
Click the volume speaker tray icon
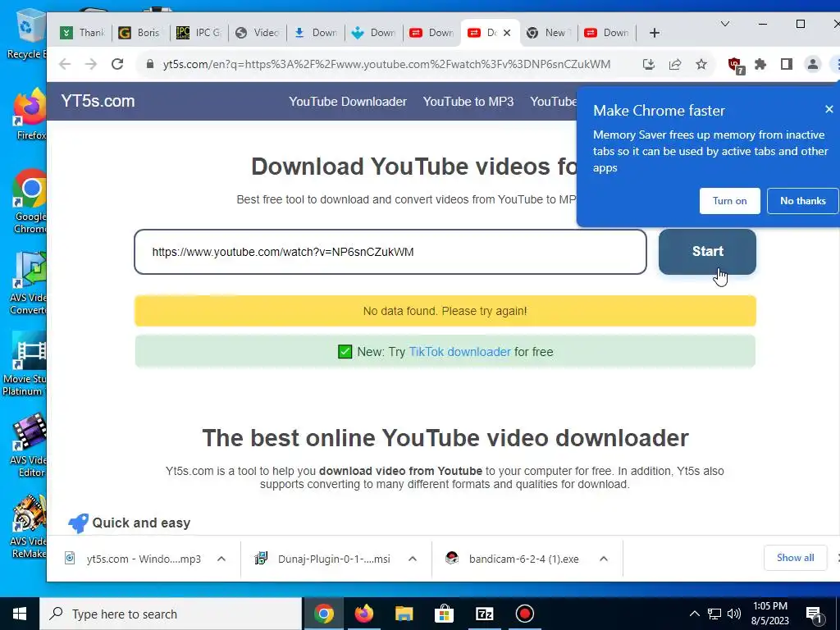coord(734,614)
